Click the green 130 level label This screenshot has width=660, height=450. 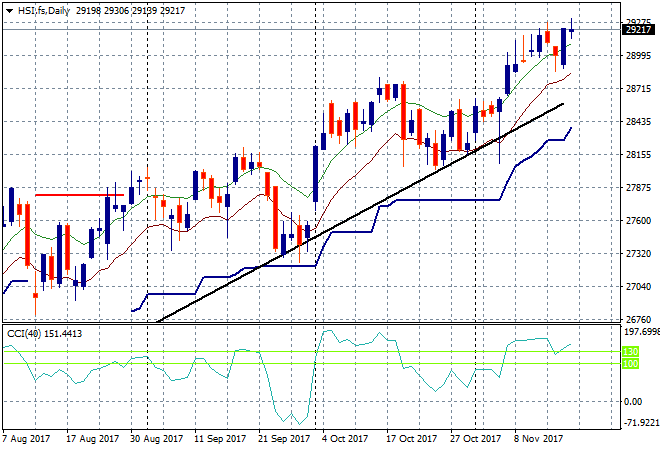click(630, 351)
